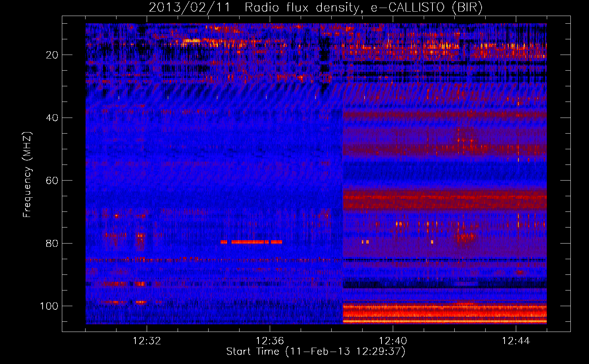Screen dimensions: 589x364
Task: Click the 12:32 time tick label
Action: pos(147,341)
